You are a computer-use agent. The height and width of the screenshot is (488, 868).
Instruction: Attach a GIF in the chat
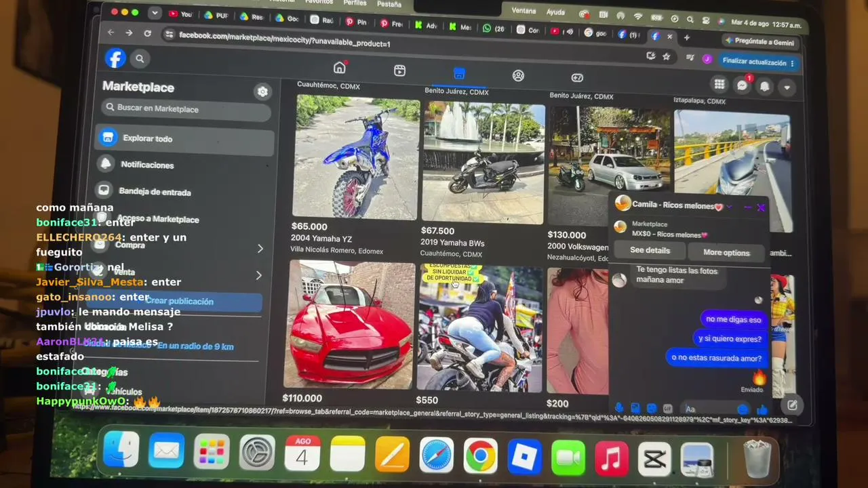(x=668, y=409)
